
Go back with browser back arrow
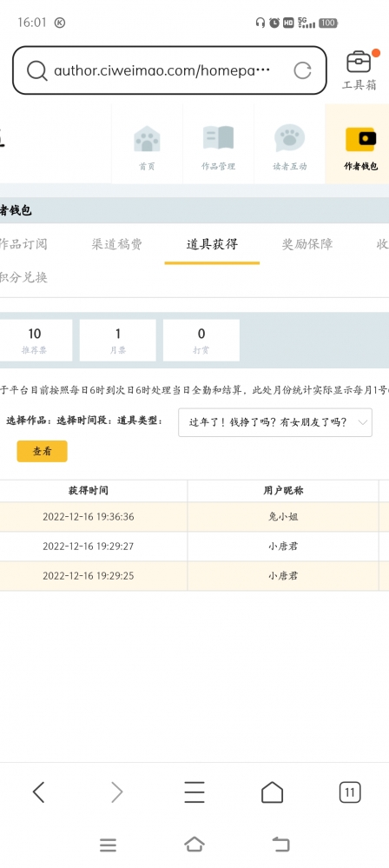click(38, 792)
